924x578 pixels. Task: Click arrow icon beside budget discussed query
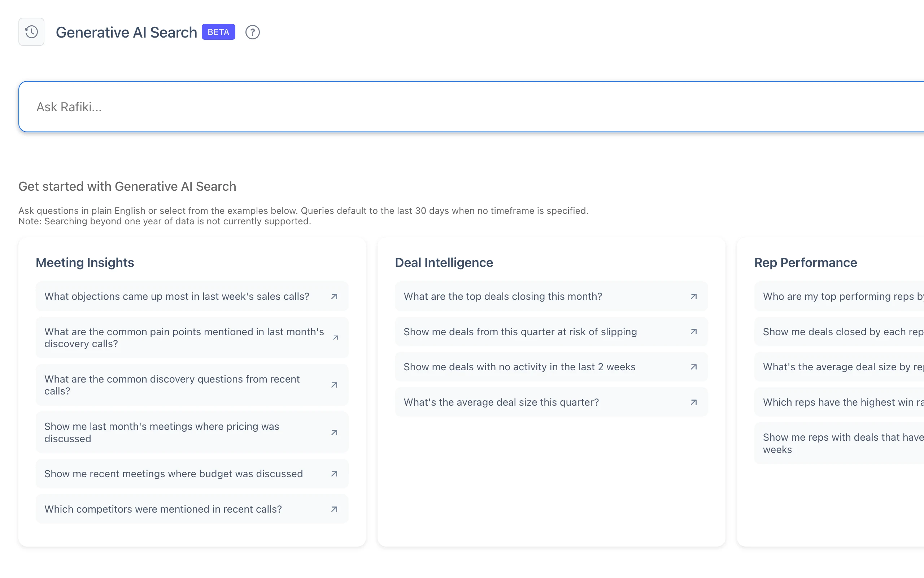[334, 474]
